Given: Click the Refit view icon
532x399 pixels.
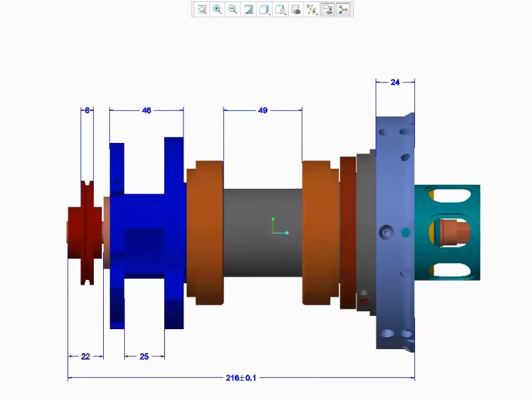Looking at the screenshot, I should [x=202, y=9].
